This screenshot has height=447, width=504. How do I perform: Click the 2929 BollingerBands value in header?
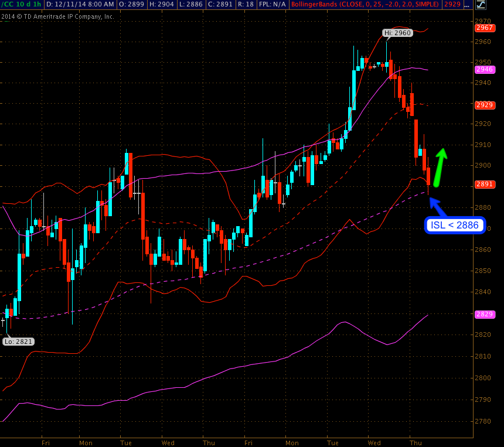point(452,5)
